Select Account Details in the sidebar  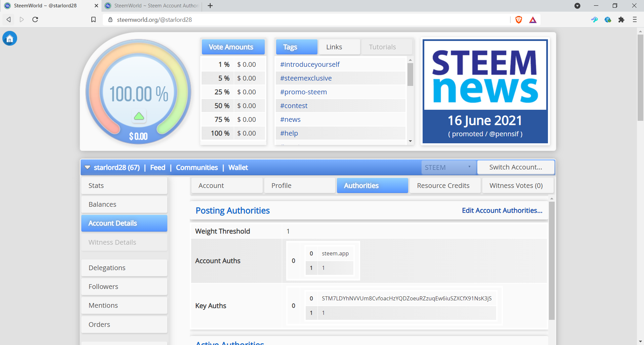[x=124, y=223]
